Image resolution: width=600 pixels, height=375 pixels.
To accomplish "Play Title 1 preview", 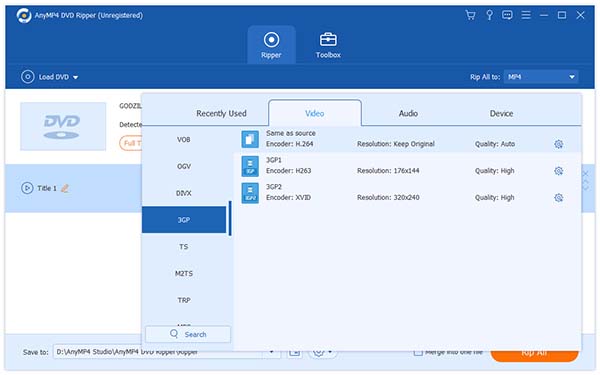I will tap(27, 188).
